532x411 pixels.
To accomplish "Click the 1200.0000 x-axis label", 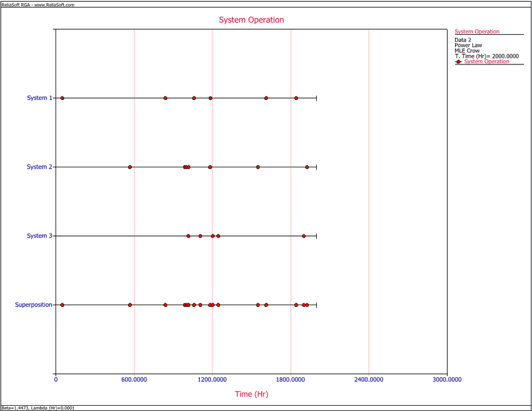I will (x=212, y=380).
